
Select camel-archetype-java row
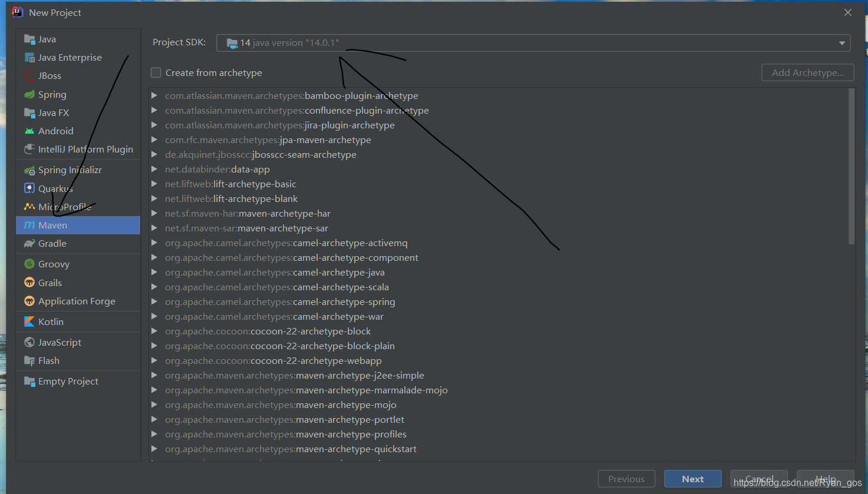(x=499, y=272)
